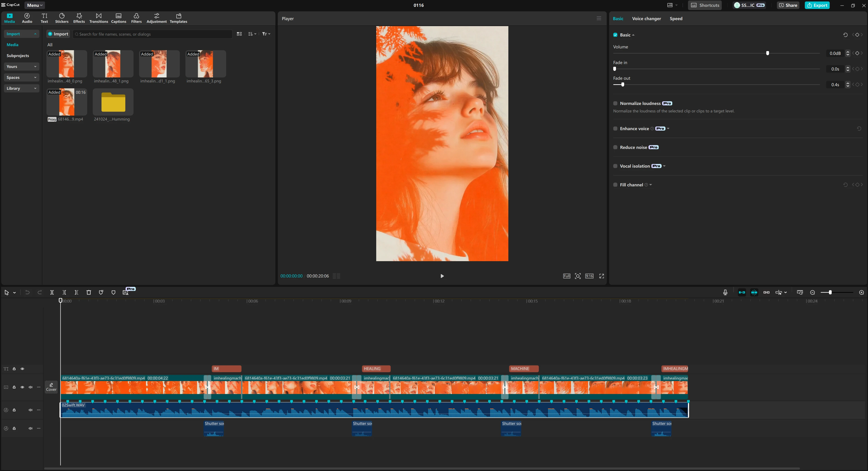Click the Undo arrow in timeline toolbar
868x471 pixels.
[x=27, y=292]
